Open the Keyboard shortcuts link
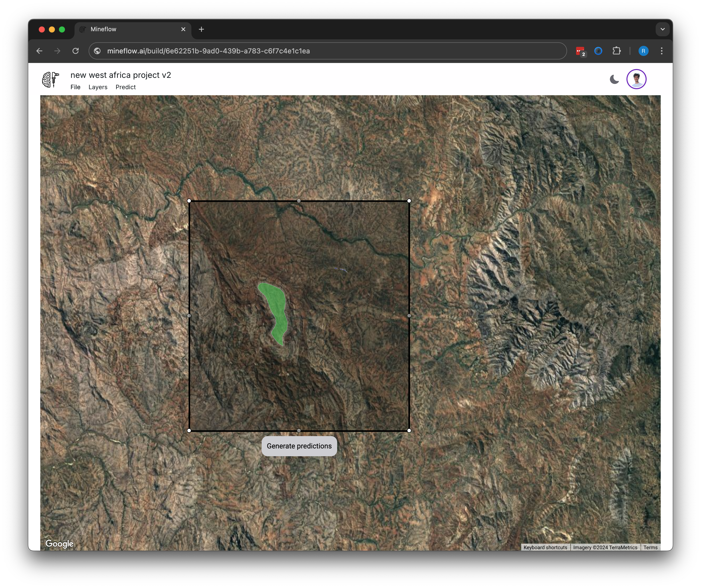701x588 pixels. 545,548
